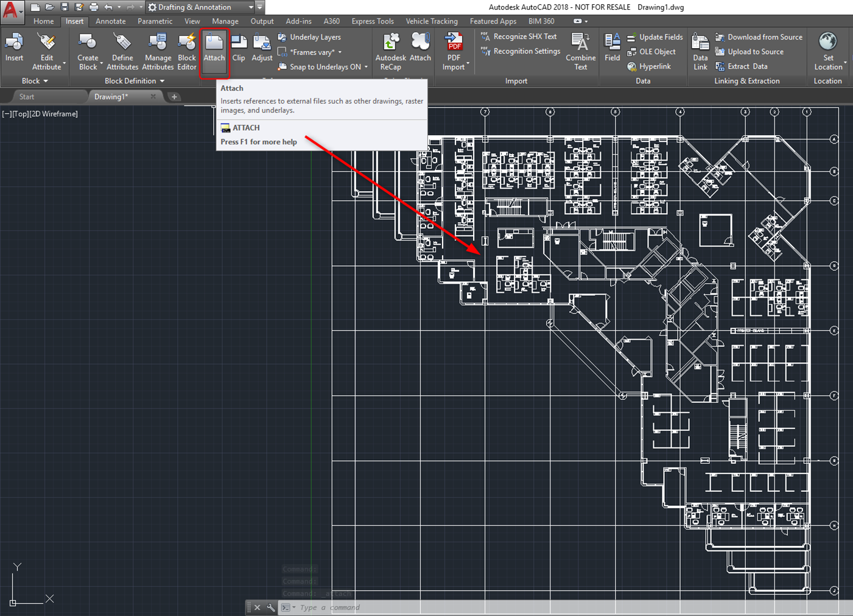Expand the Block Definition panel dropdown
Viewport: 853px width, 616px height.
coord(161,81)
